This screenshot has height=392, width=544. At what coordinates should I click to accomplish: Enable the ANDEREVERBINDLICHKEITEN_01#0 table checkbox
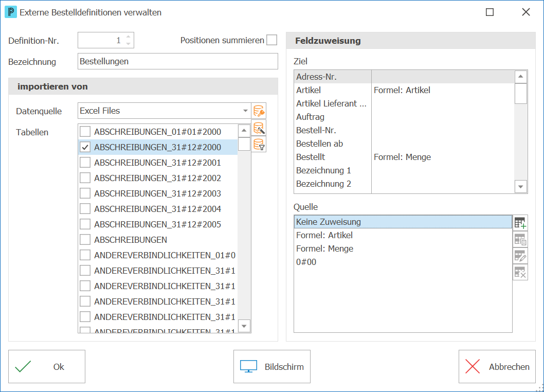[x=85, y=255]
